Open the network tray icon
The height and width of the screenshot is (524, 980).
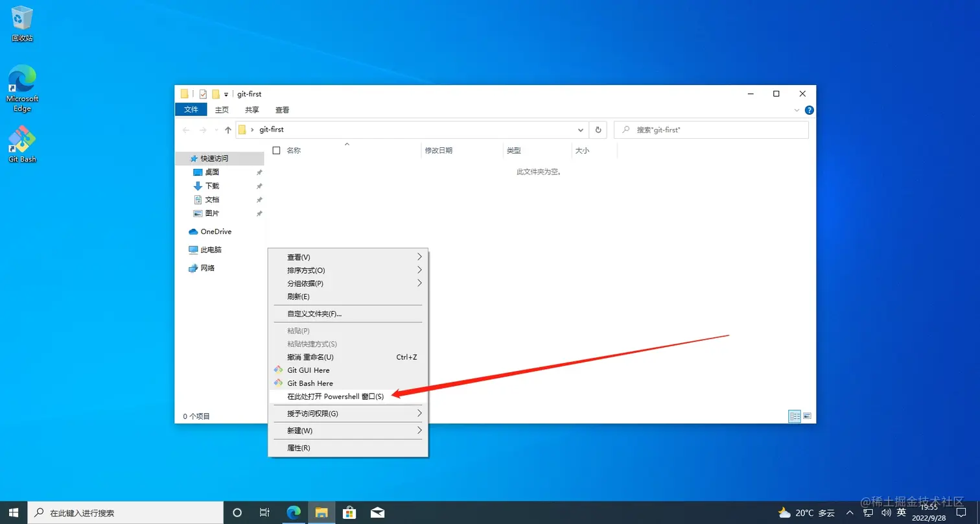pyautogui.click(x=869, y=512)
